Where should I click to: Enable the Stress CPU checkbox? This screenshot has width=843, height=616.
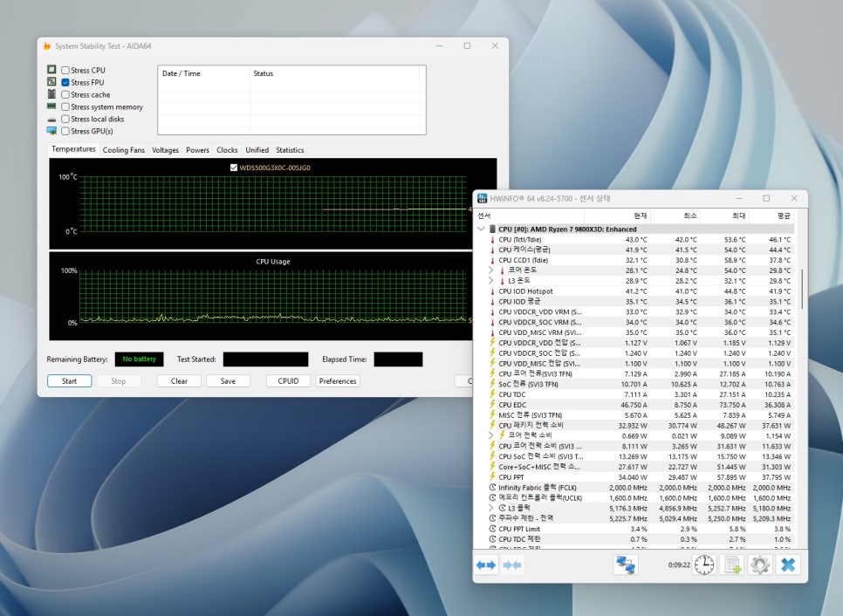tap(65, 70)
